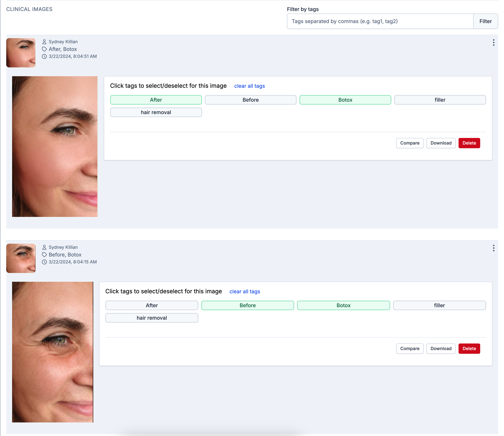Toggle After tag on second image
504x436 pixels.
click(x=152, y=305)
